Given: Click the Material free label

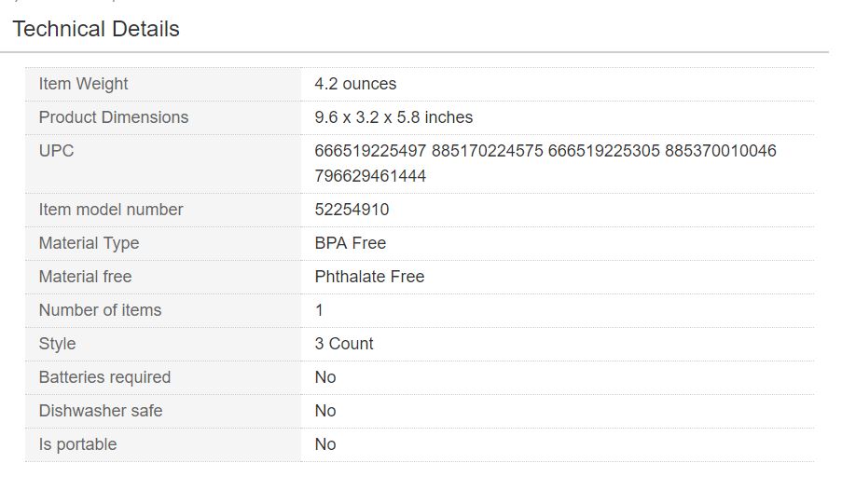Looking at the screenshot, I should click(x=85, y=277).
